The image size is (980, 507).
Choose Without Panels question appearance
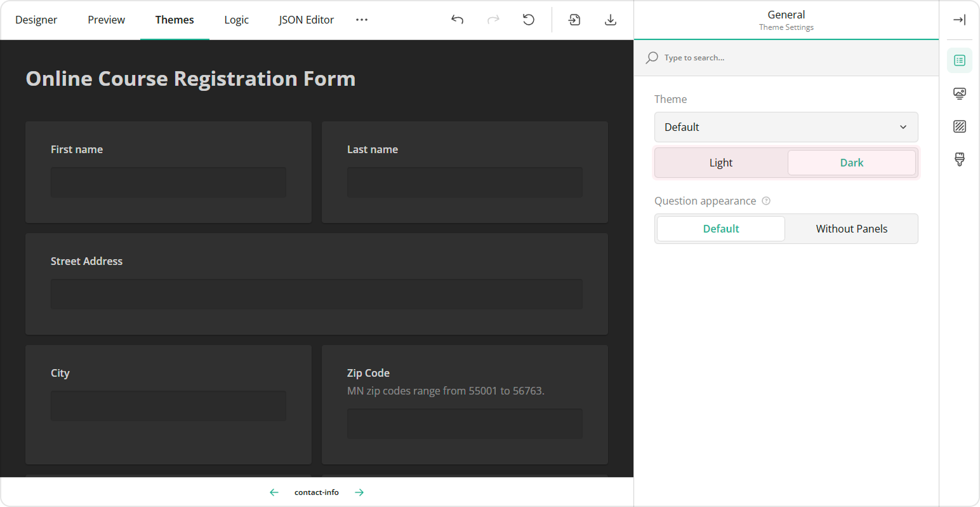[x=851, y=229]
